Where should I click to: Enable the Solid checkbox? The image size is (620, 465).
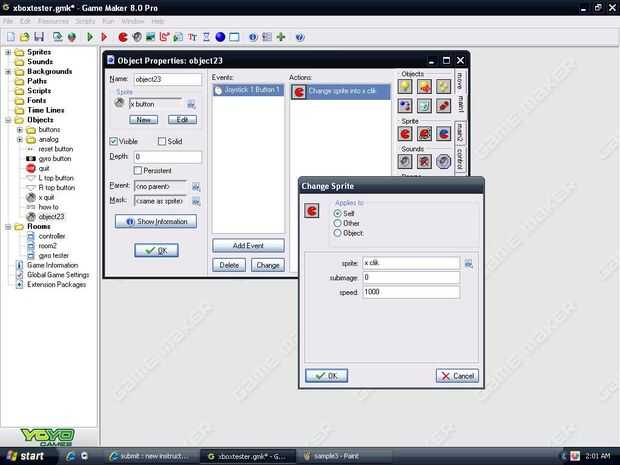162,141
